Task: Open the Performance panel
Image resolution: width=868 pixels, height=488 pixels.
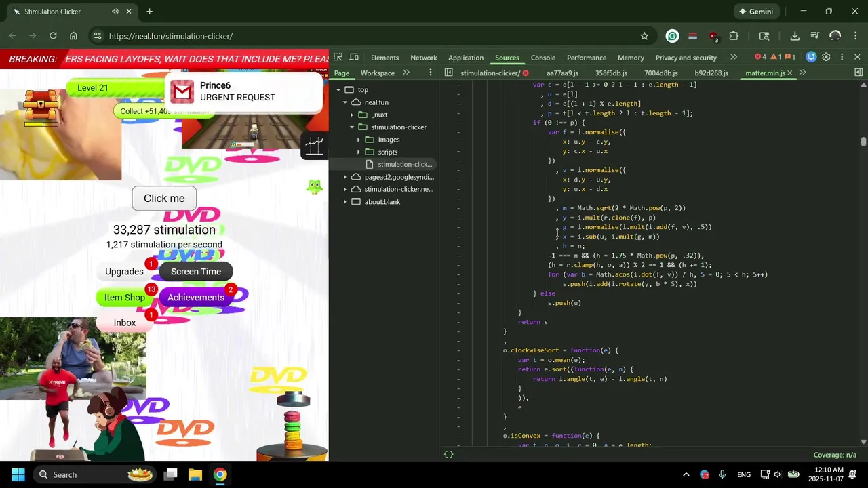Action: (587, 58)
